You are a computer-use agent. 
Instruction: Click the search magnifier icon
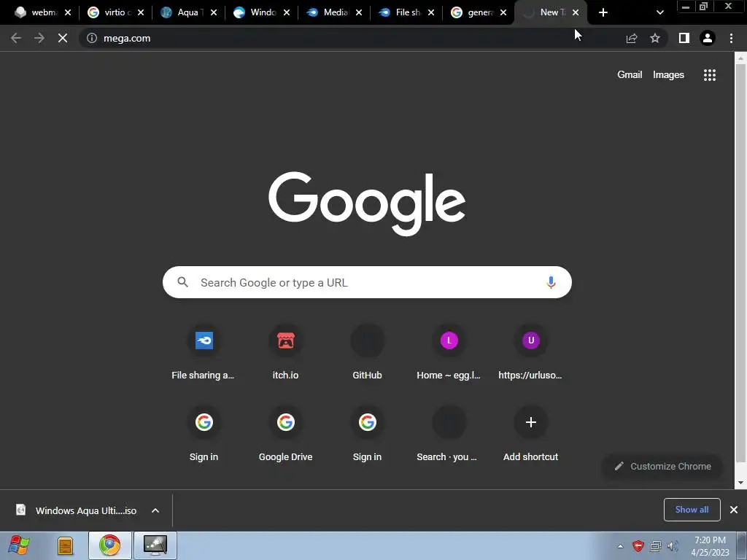183,282
